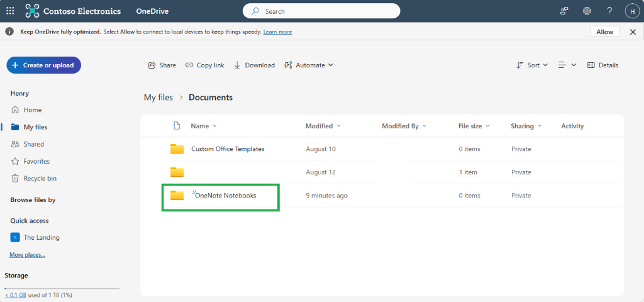Open the More places link
Screen dimensions: 644x302
coord(27,255)
